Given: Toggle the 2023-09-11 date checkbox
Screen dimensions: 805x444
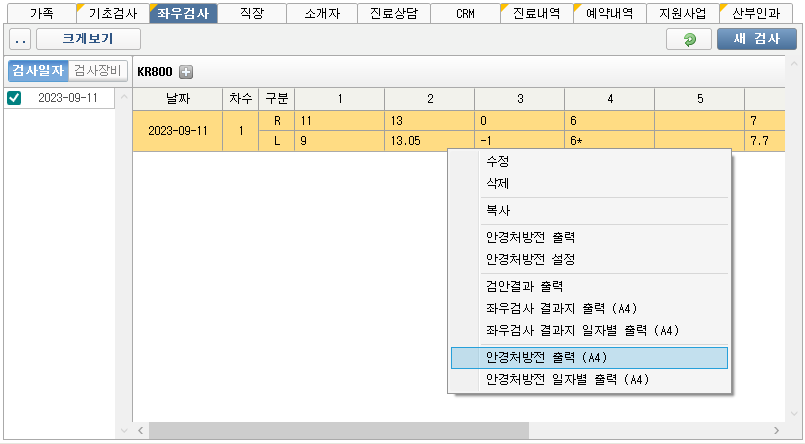Looking at the screenshot, I should (x=14, y=98).
